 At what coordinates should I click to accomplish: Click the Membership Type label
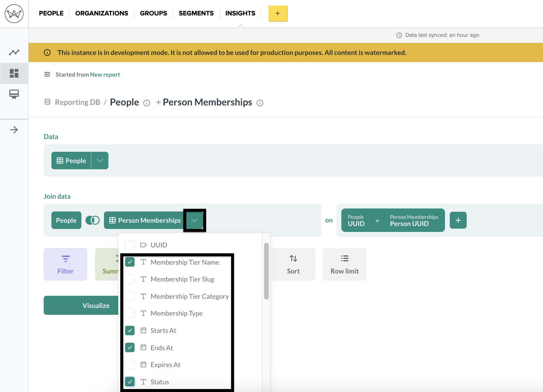pos(176,313)
